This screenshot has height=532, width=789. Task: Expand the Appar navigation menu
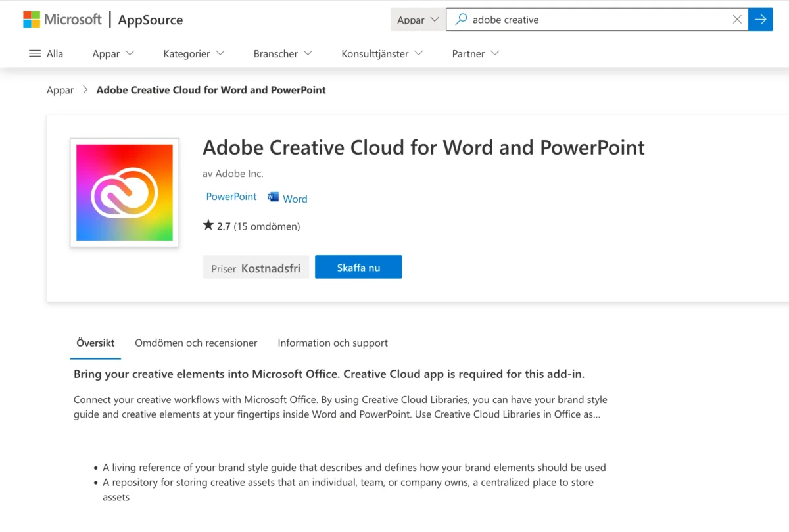[x=113, y=53]
